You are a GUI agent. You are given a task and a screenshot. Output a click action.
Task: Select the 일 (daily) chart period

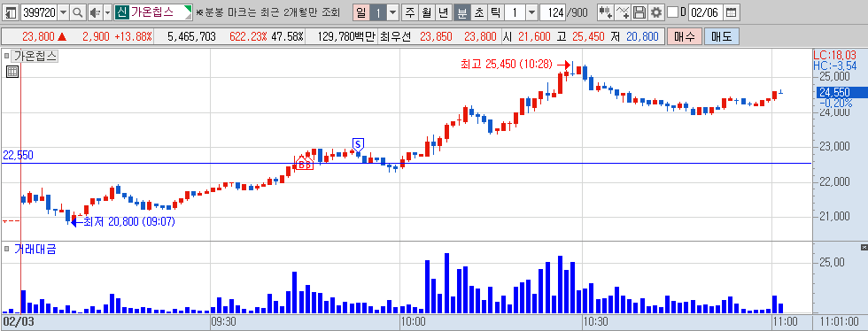tap(360, 12)
